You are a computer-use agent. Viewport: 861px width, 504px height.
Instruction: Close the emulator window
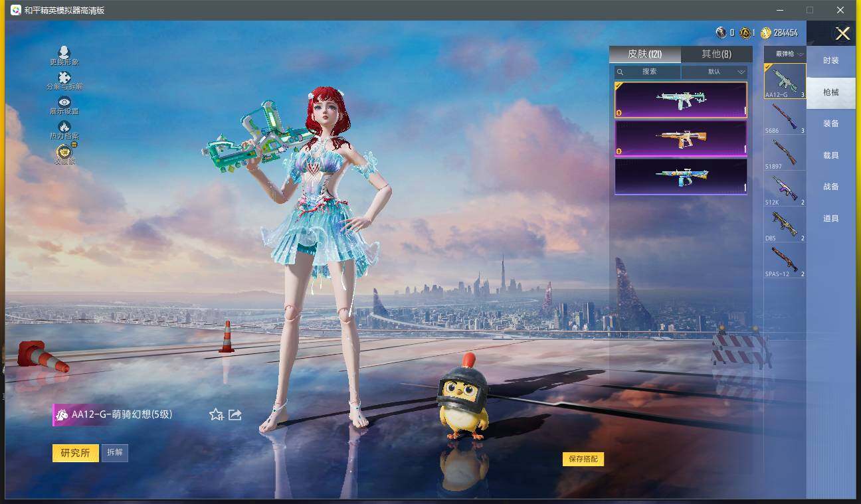click(x=840, y=10)
